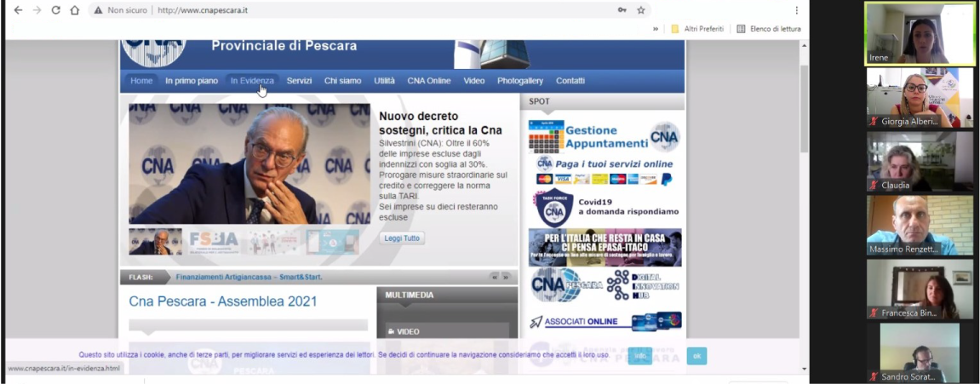The width and height of the screenshot is (980, 384).
Task: Click the browser home icon
Action: [75, 10]
